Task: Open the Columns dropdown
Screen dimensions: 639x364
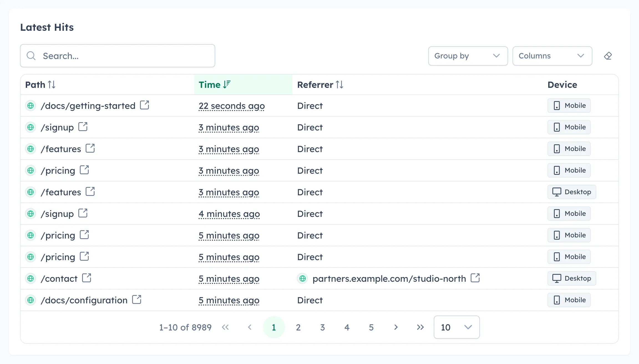Action: [x=552, y=56]
